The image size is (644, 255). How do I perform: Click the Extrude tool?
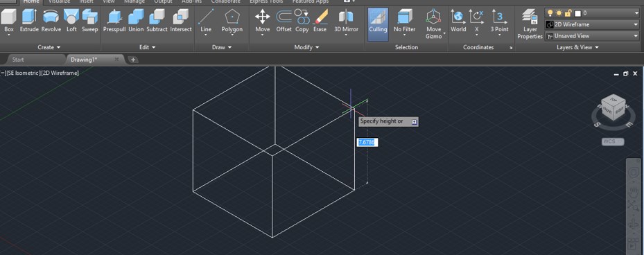click(x=29, y=21)
